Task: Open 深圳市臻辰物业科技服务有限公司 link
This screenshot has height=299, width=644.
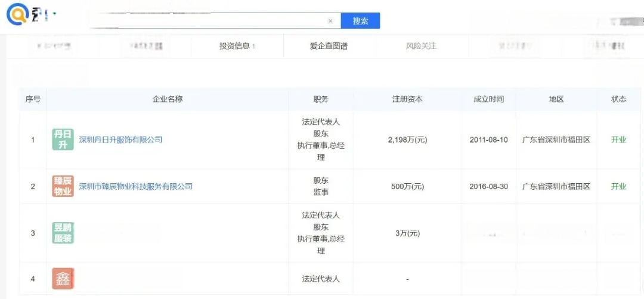Action: pyautogui.click(x=135, y=186)
